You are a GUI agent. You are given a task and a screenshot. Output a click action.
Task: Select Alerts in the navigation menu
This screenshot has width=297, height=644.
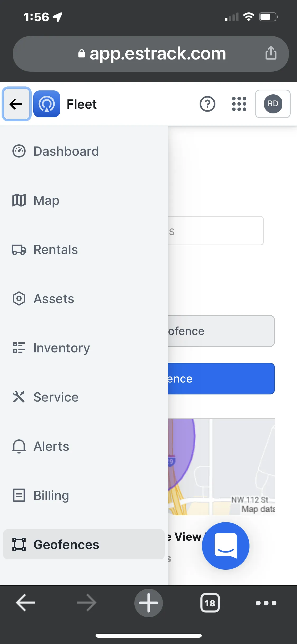(x=51, y=446)
